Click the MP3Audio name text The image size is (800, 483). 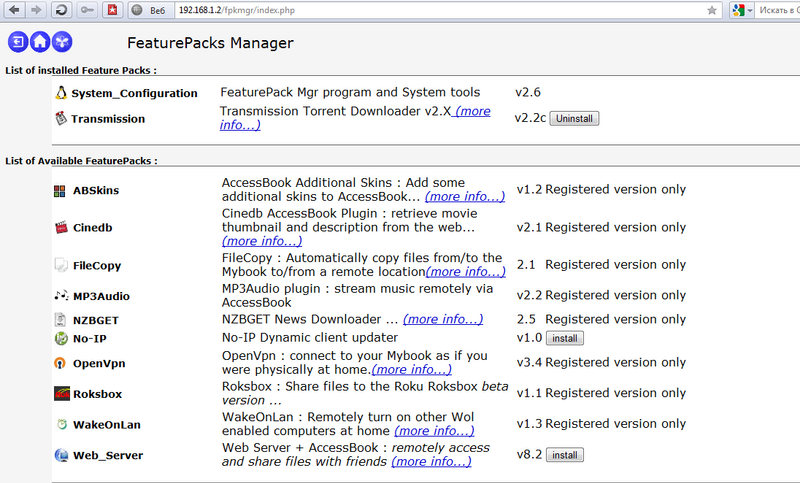101,296
